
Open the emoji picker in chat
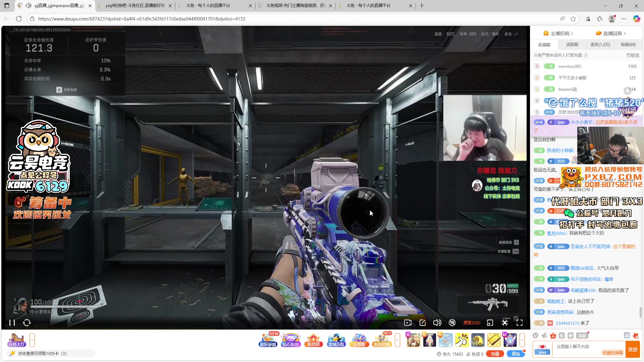536,336
